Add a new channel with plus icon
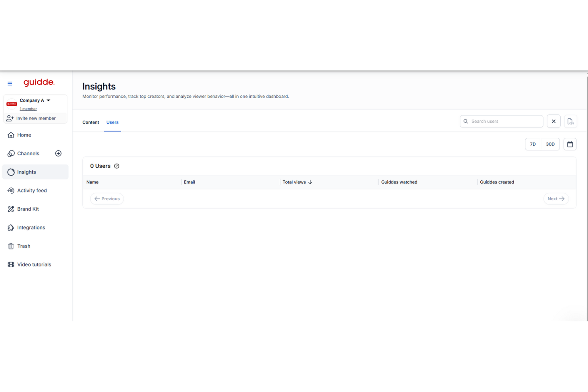Screen dimensions: 588x392 pos(58,154)
